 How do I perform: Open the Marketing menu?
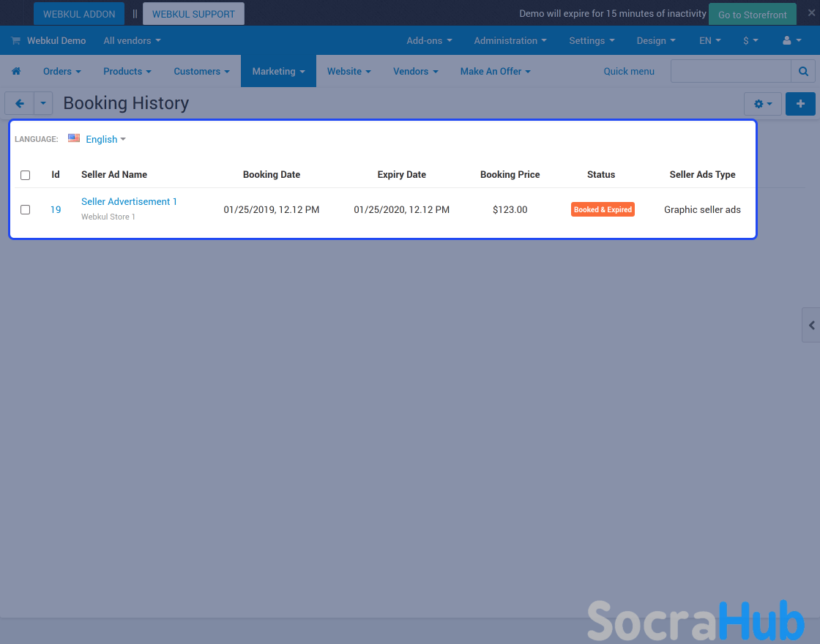click(x=278, y=71)
